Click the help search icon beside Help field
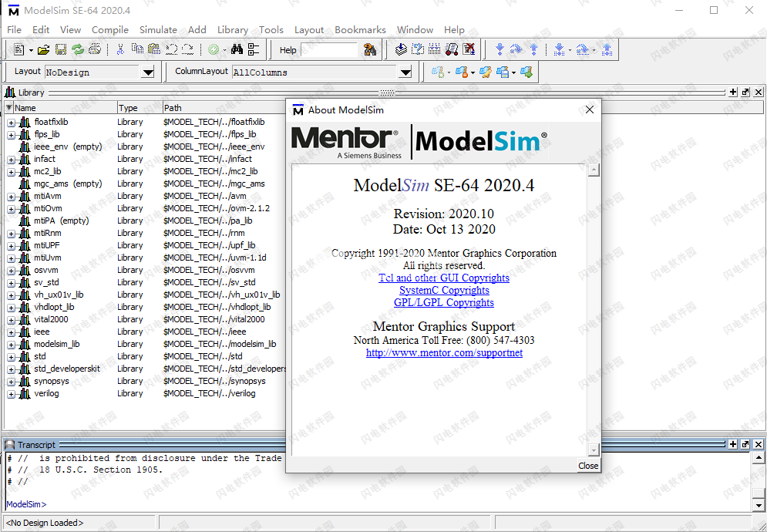This screenshot has width=767, height=532. (x=370, y=49)
